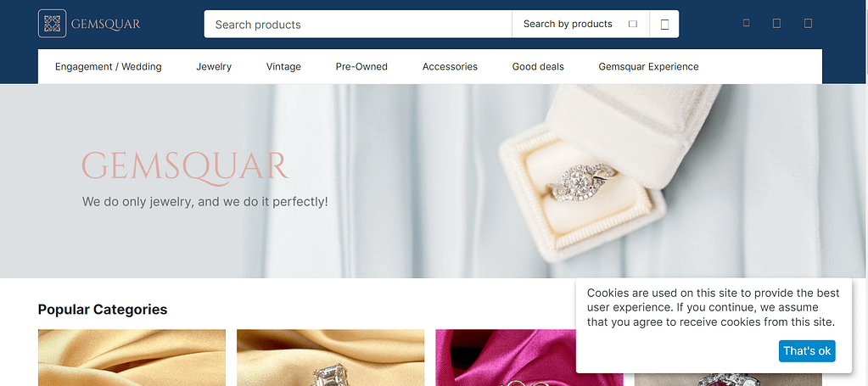Select the Vintage navigation item
Image resolution: width=868 pixels, height=386 pixels.
(x=283, y=66)
